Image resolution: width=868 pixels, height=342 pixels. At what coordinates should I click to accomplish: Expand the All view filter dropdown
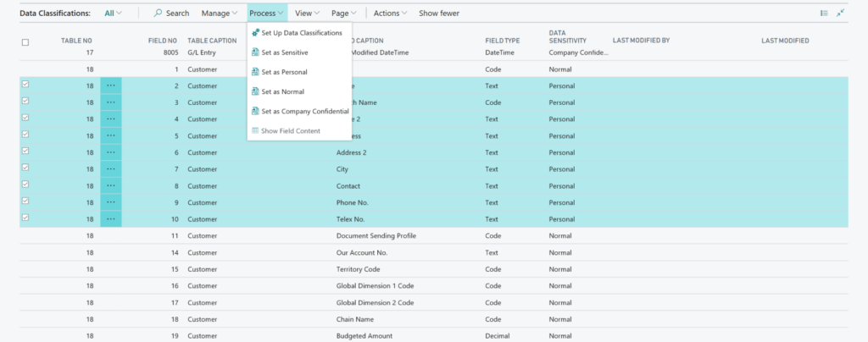pyautogui.click(x=113, y=14)
